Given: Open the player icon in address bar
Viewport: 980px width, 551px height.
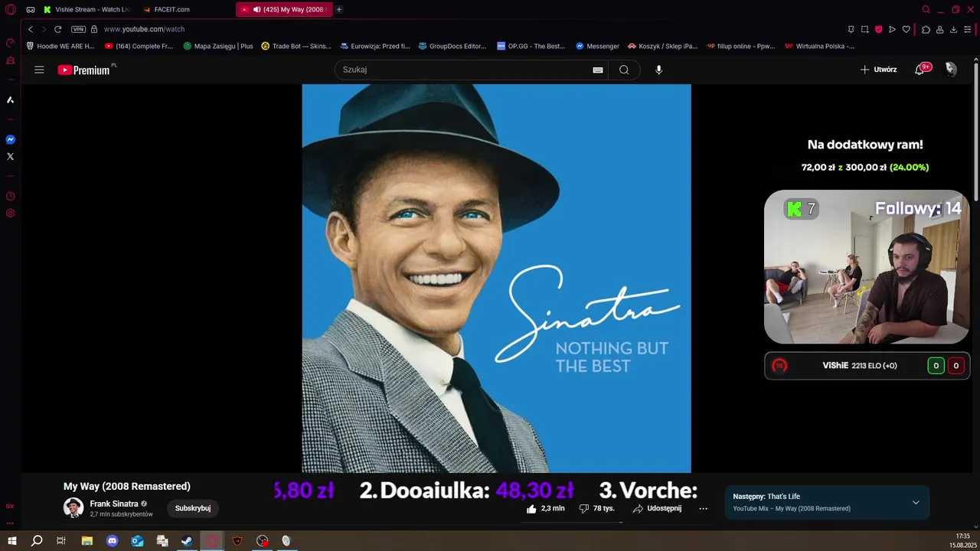Looking at the screenshot, I should [892, 29].
